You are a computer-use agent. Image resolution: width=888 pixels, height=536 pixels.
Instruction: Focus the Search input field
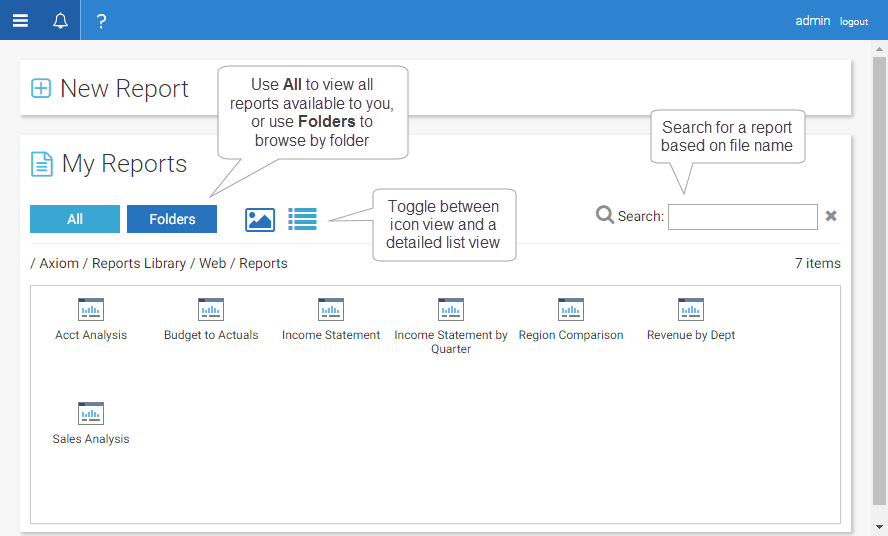click(742, 217)
